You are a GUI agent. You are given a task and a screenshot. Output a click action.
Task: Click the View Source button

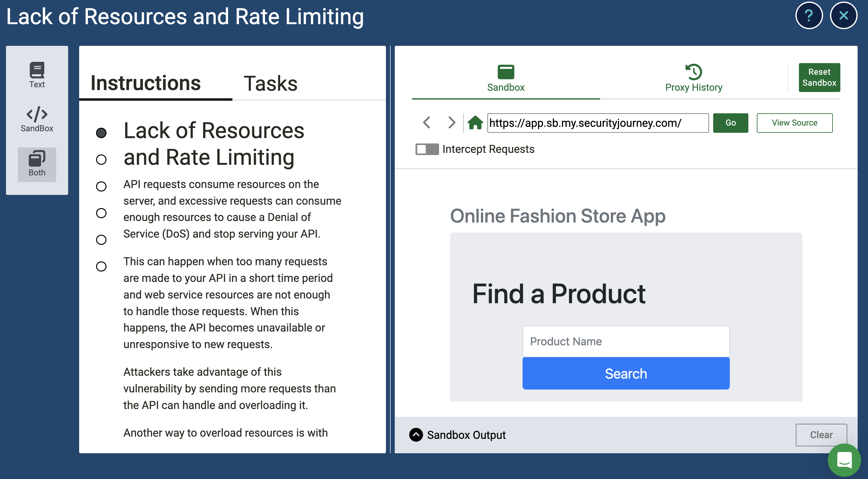click(x=794, y=123)
